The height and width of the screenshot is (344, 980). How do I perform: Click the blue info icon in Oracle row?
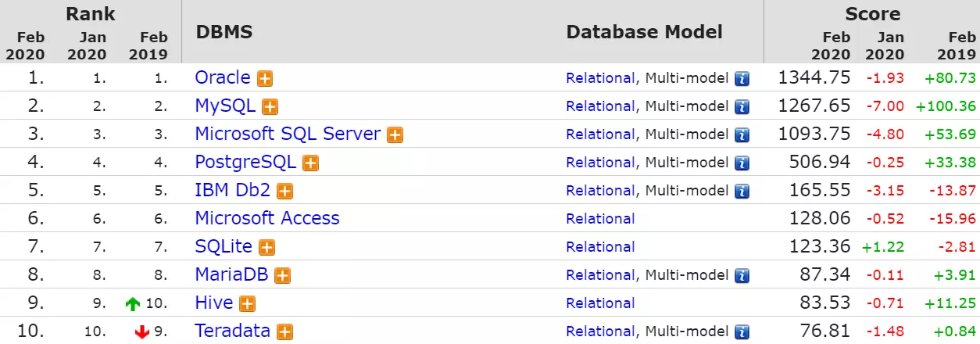click(742, 79)
